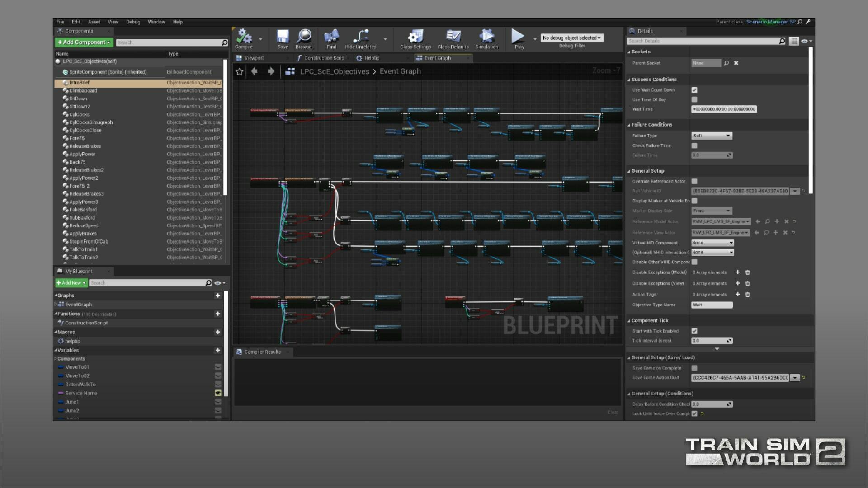Click the Simulation icon
The width and height of the screenshot is (868, 488).
point(486,37)
